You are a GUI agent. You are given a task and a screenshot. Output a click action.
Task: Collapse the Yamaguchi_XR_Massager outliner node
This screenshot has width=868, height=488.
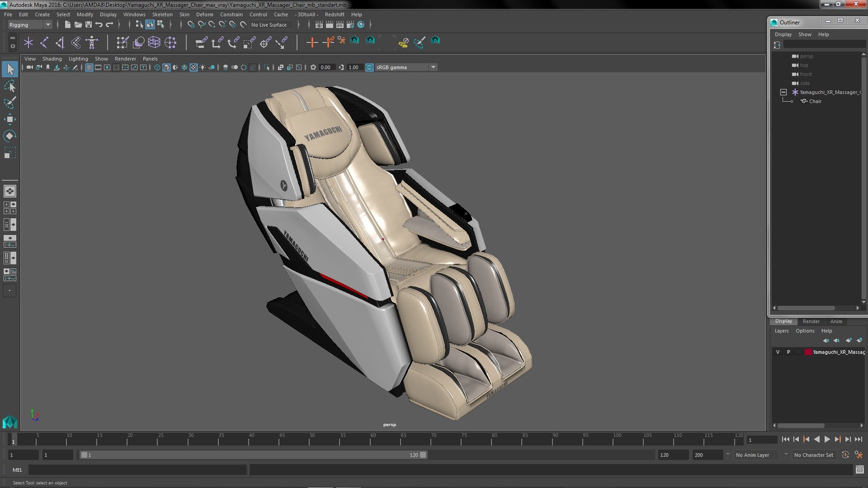[x=783, y=92]
